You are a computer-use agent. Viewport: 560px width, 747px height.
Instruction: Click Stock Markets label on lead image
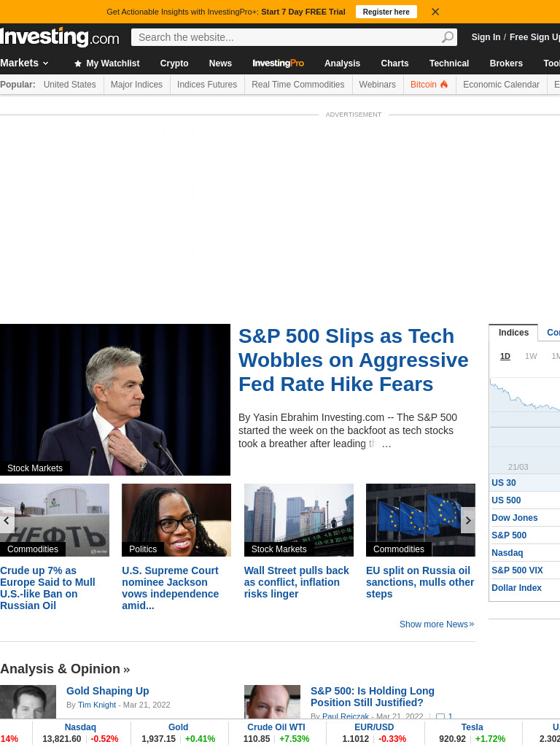35,468
